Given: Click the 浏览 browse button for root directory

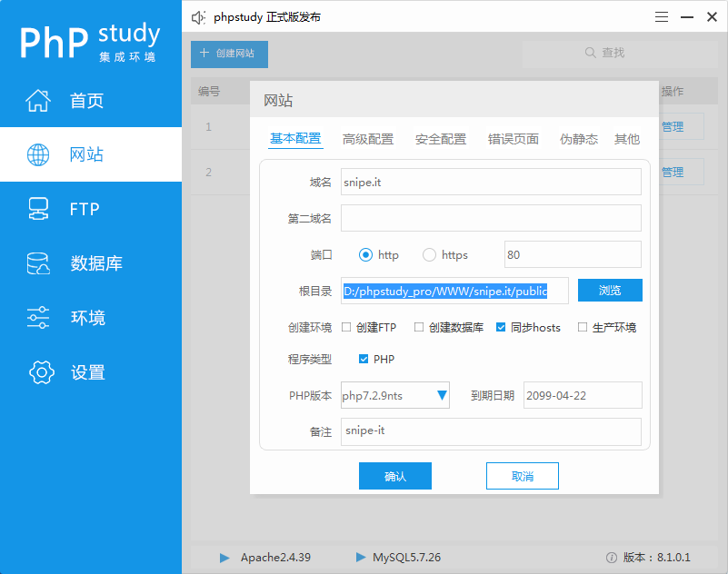Looking at the screenshot, I should click(x=609, y=290).
